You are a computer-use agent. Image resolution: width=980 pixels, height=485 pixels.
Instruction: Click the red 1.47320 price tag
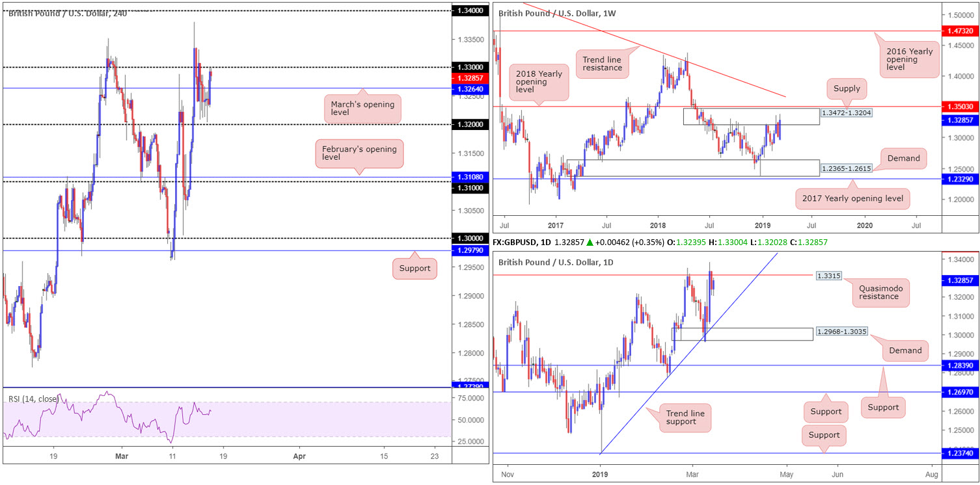tap(960, 31)
